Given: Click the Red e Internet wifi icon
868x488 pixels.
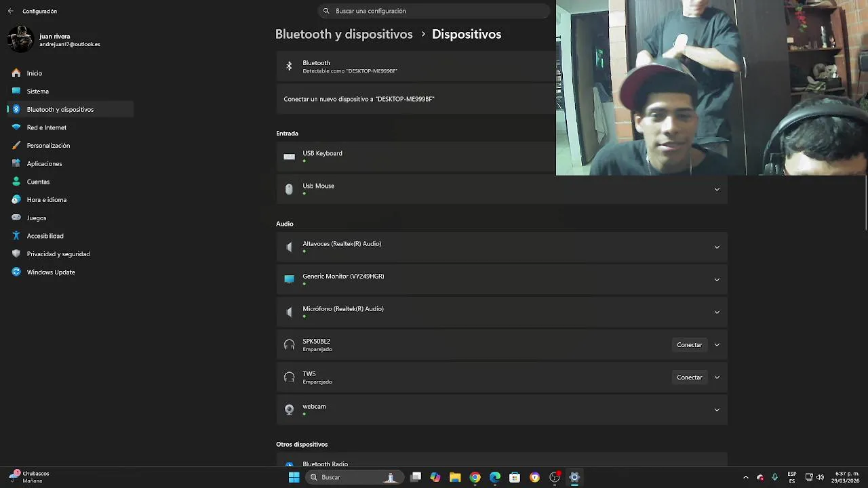Looking at the screenshot, I should 16,127.
